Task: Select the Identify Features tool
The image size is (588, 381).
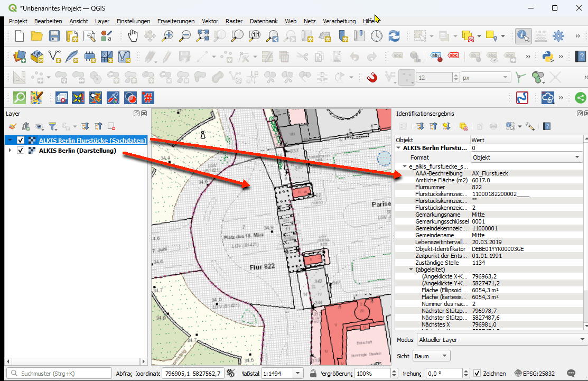Action: pyautogui.click(x=524, y=36)
